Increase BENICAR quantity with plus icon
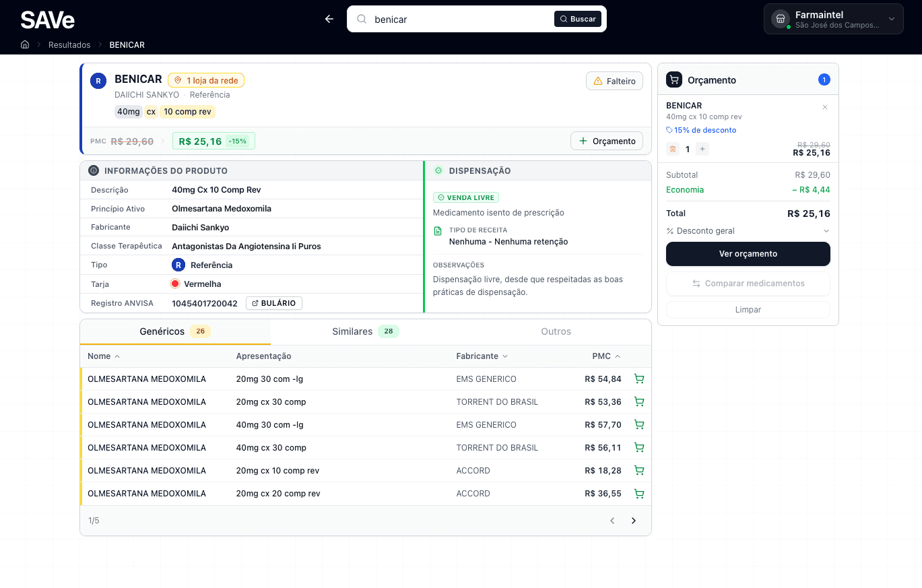 tap(702, 149)
